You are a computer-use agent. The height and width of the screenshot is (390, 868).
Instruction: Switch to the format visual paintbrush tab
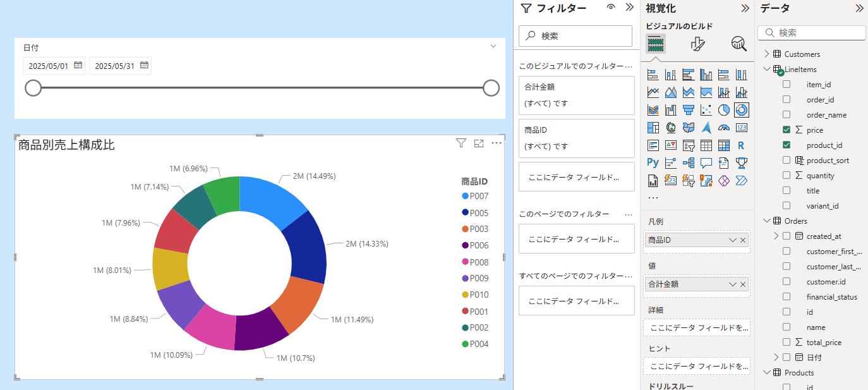pos(697,43)
